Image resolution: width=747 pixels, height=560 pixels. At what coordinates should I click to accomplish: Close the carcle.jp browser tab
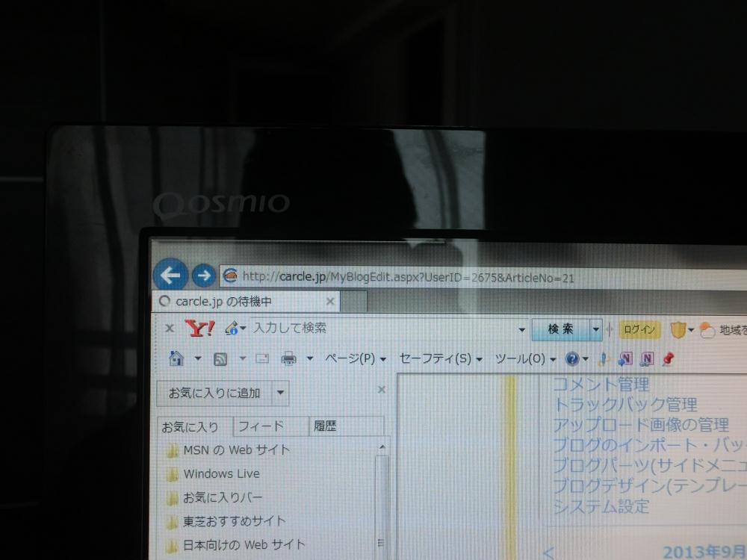[x=330, y=302]
